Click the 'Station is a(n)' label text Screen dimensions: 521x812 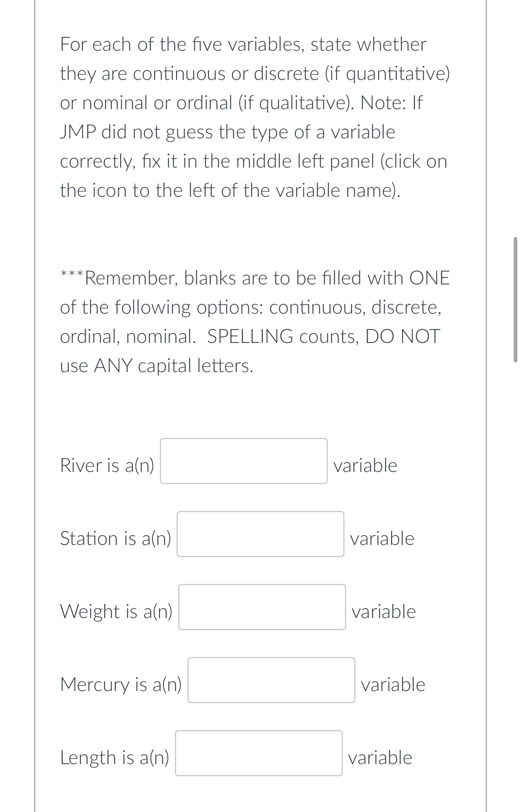pyautogui.click(x=116, y=539)
